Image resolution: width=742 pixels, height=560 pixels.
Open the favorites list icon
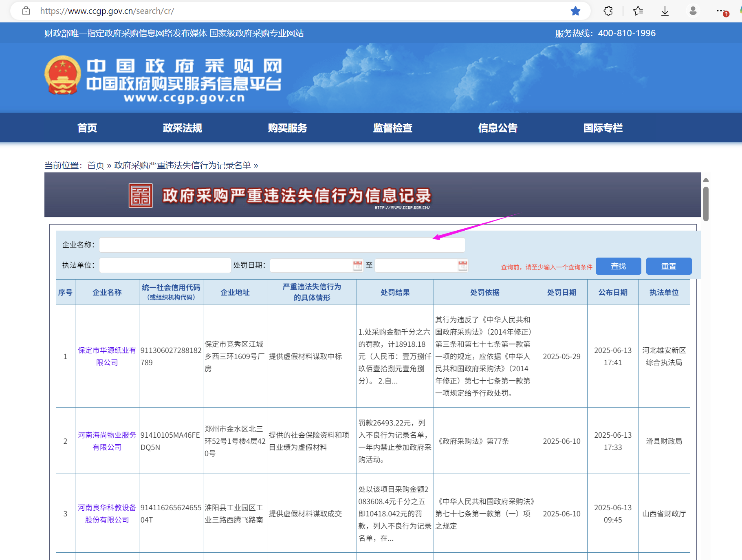click(638, 11)
